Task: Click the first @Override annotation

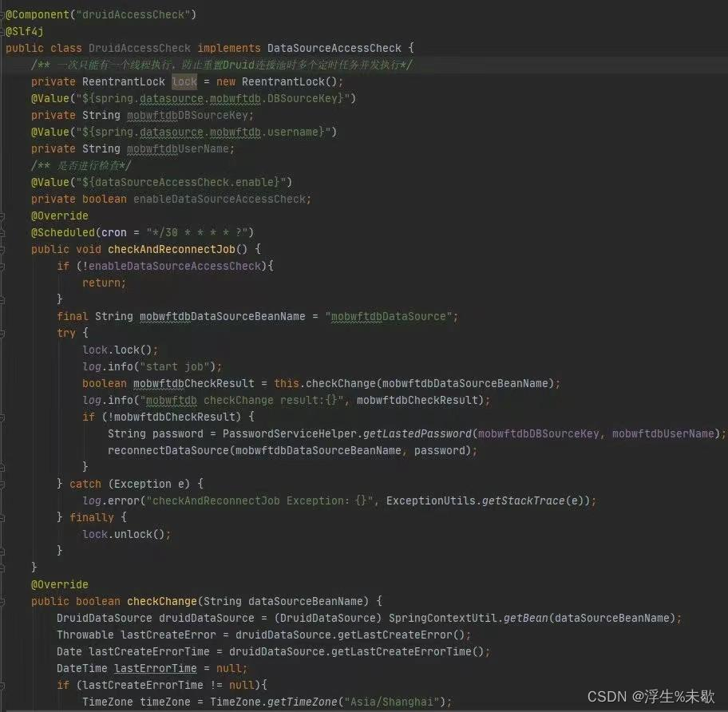Action: pos(59,216)
